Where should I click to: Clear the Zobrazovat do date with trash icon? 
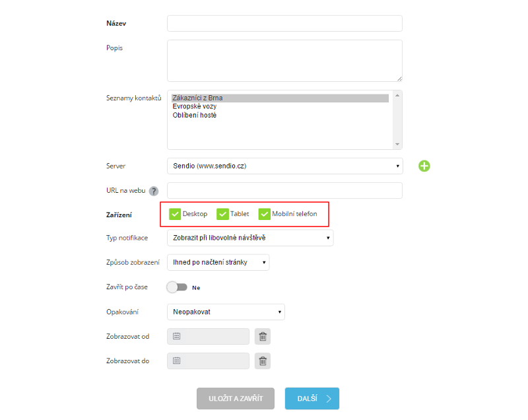263,361
